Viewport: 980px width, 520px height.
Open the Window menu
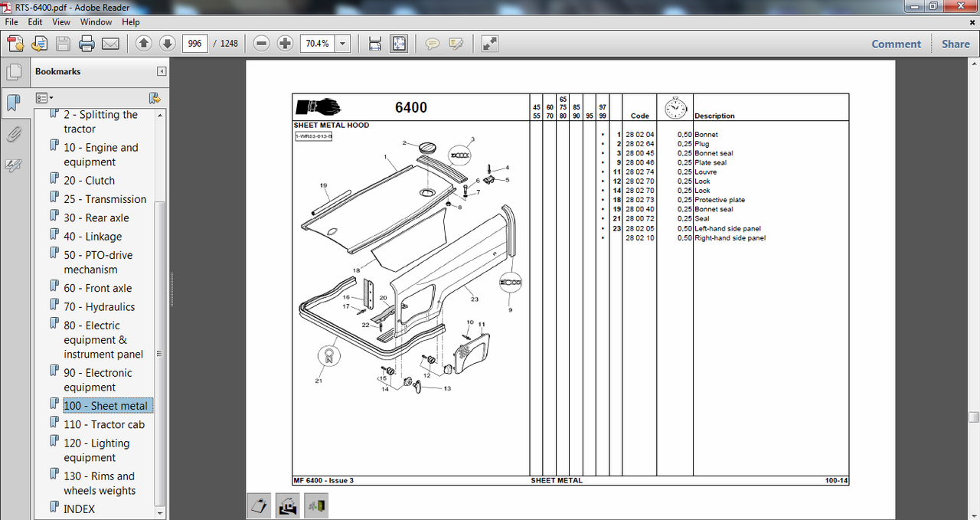(x=96, y=22)
